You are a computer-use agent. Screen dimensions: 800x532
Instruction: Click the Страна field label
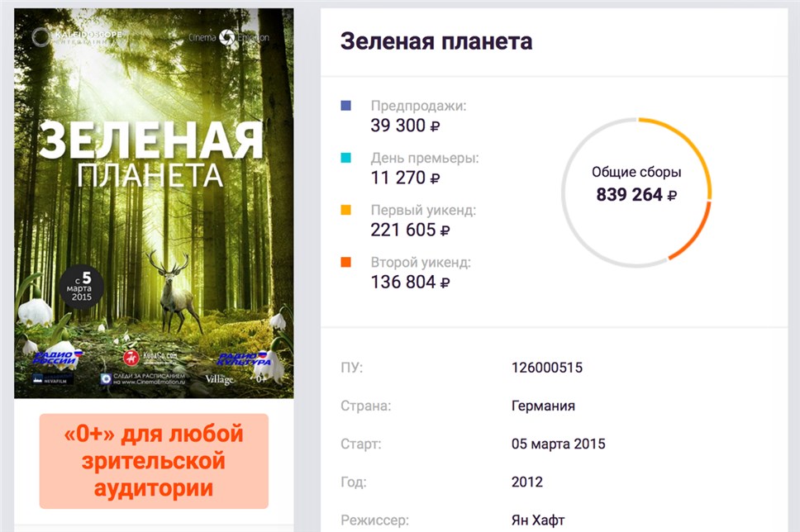(366, 406)
